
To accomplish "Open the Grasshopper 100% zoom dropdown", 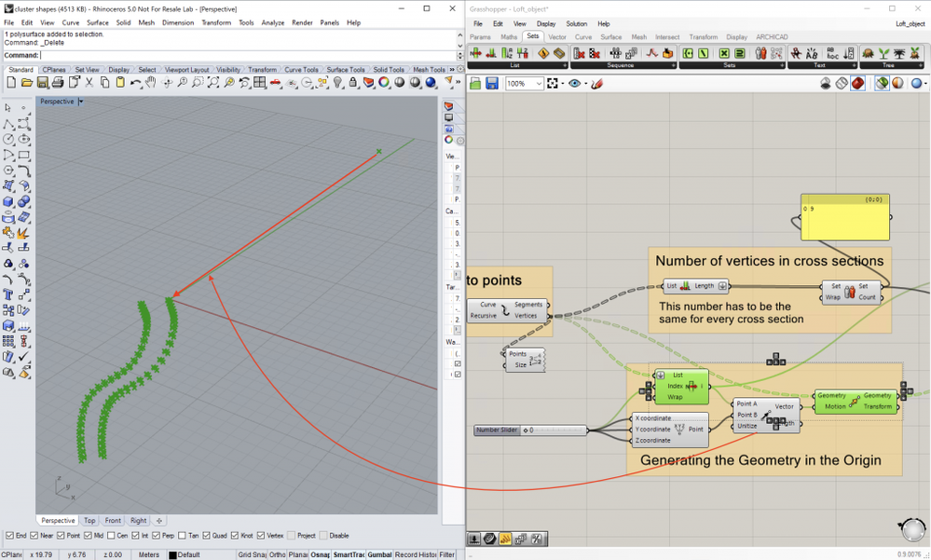I will coord(538,84).
